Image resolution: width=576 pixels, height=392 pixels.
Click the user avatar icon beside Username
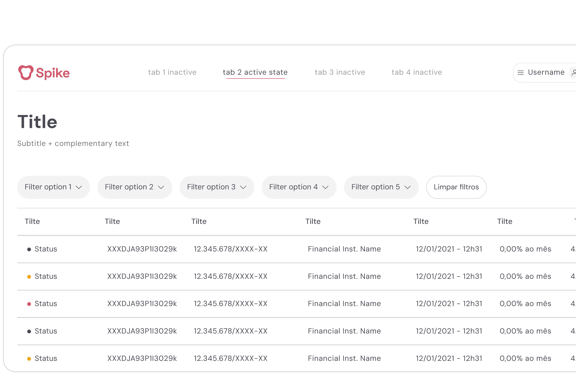click(573, 73)
